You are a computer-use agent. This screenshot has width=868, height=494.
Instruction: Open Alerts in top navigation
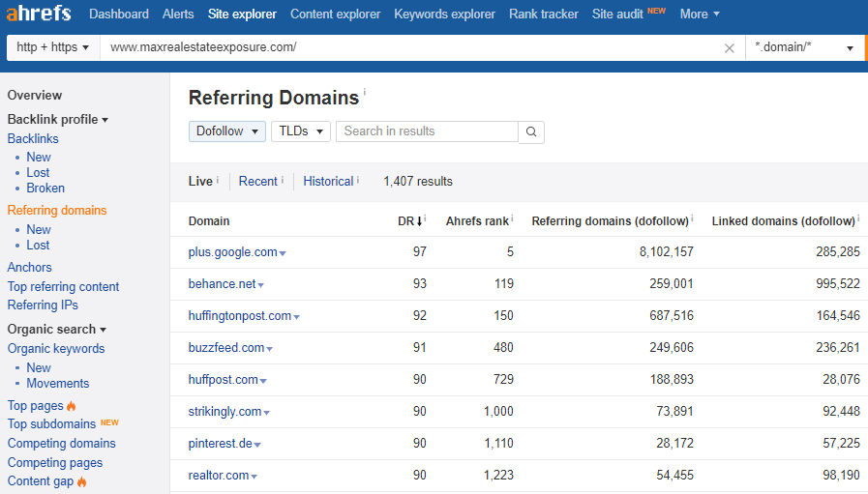(178, 14)
